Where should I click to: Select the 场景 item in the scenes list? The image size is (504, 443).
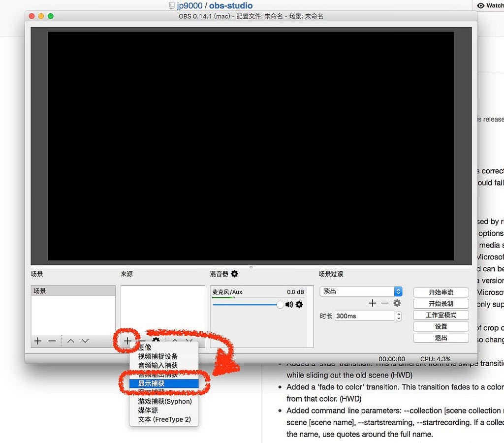click(73, 291)
